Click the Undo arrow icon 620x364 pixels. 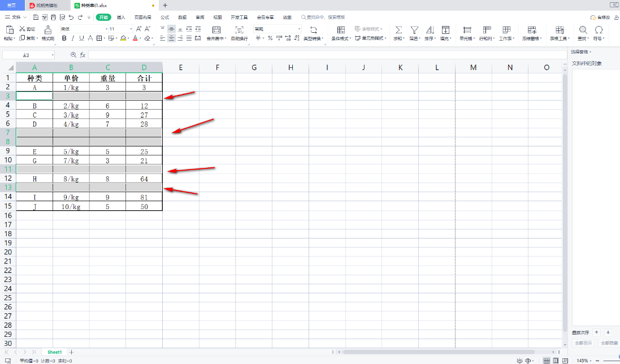[x=71, y=18]
